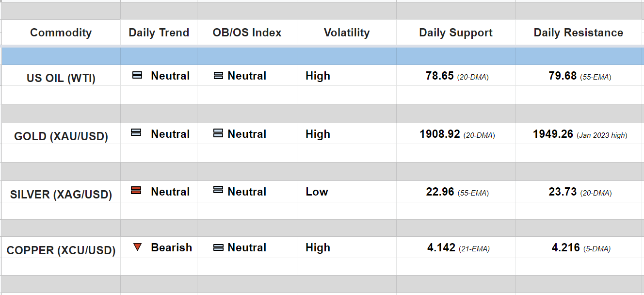Screen dimensions: 644x295
Task: Select the Commodity column header
Action: [x=61, y=33]
